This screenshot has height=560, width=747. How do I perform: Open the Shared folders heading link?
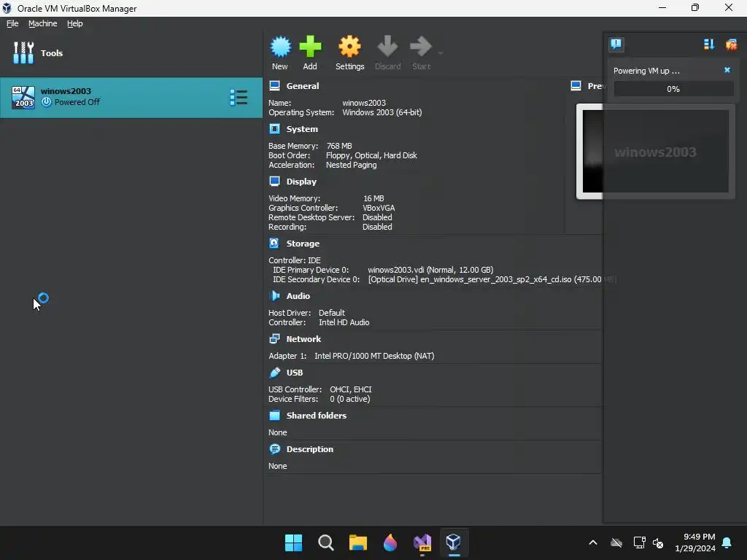(317, 416)
